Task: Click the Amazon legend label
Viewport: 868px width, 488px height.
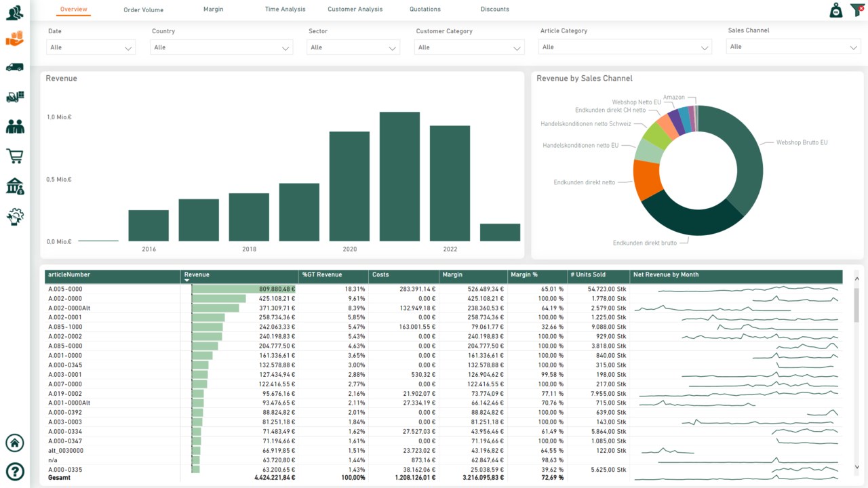Action: (x=673, y=98)
